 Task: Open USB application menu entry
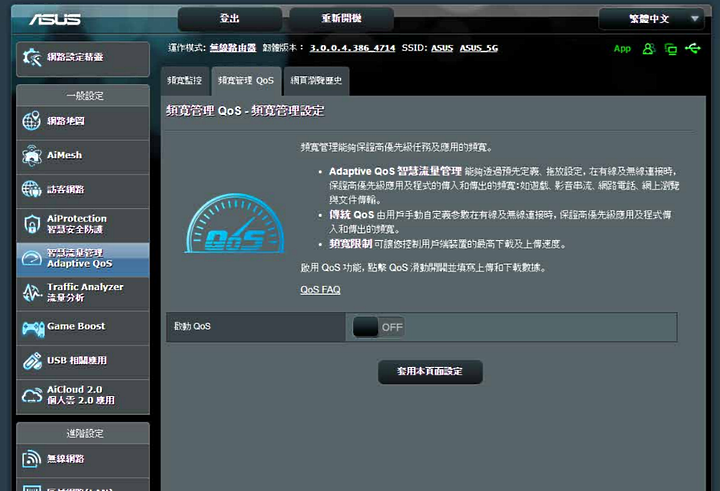tap(83, 361)
